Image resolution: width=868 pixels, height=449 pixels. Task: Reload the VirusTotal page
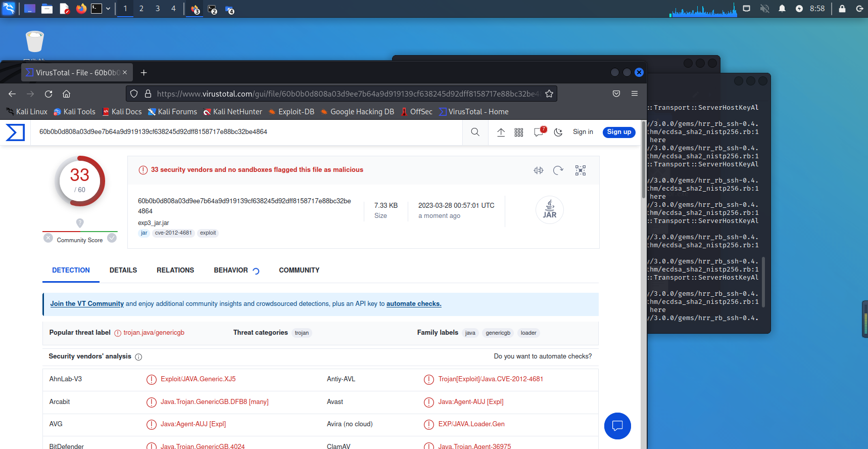(x=49, y=94)
